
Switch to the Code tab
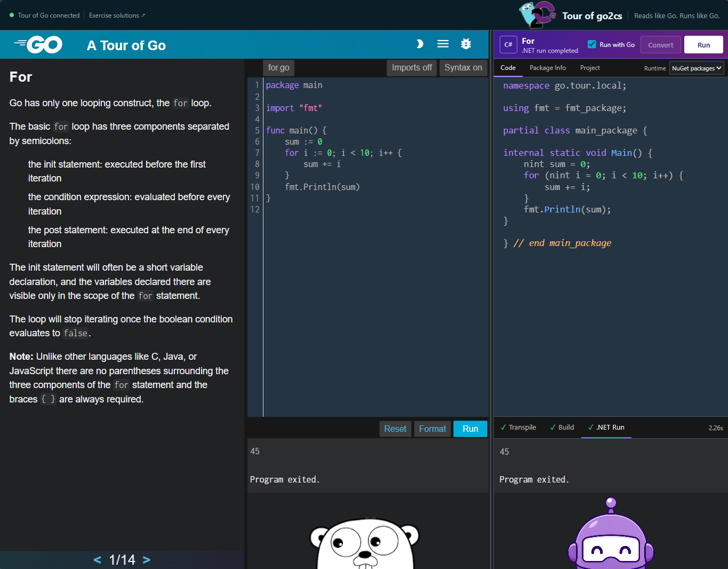tap(508, 68)
